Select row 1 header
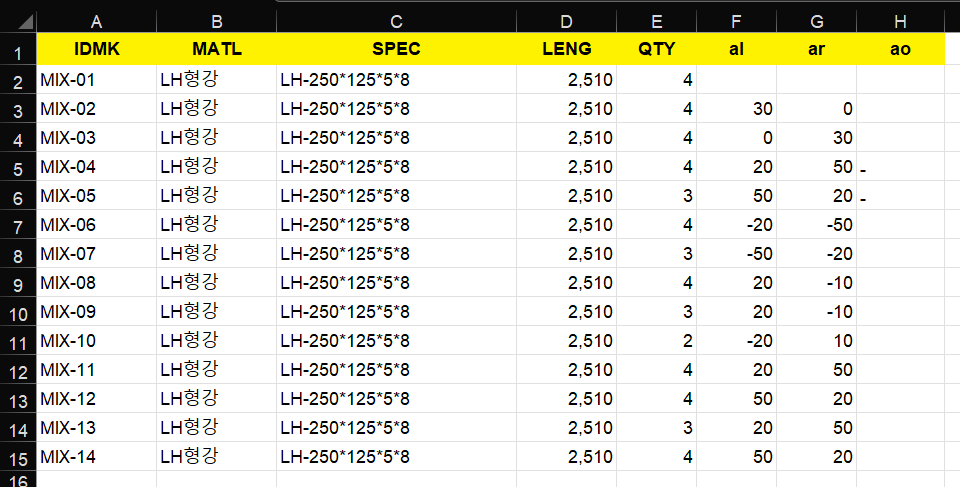 pos(18,50)
